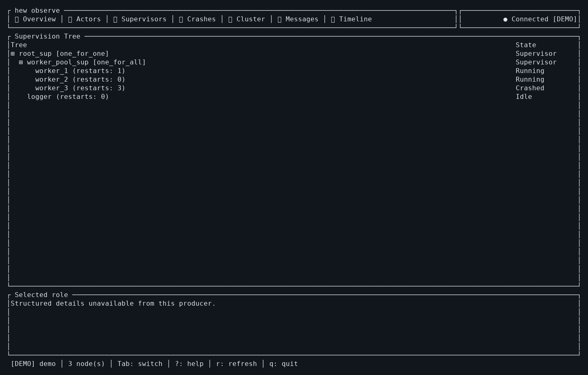Click the Overview tab icon
The height and width of the screenshot is (375, 588).
[x=17, y=19]
